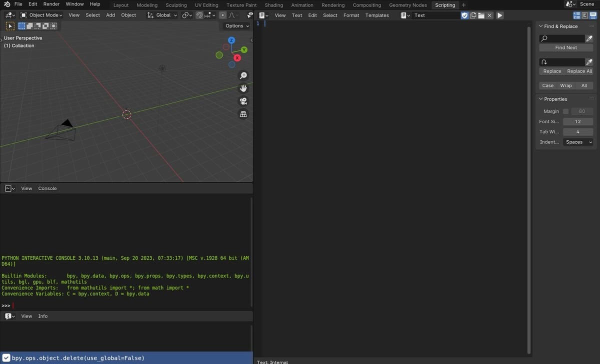Viewport: 600px width, 364px height.
Task: Choose the Intersect selection mode icon
Action: [x=53, y=25]
